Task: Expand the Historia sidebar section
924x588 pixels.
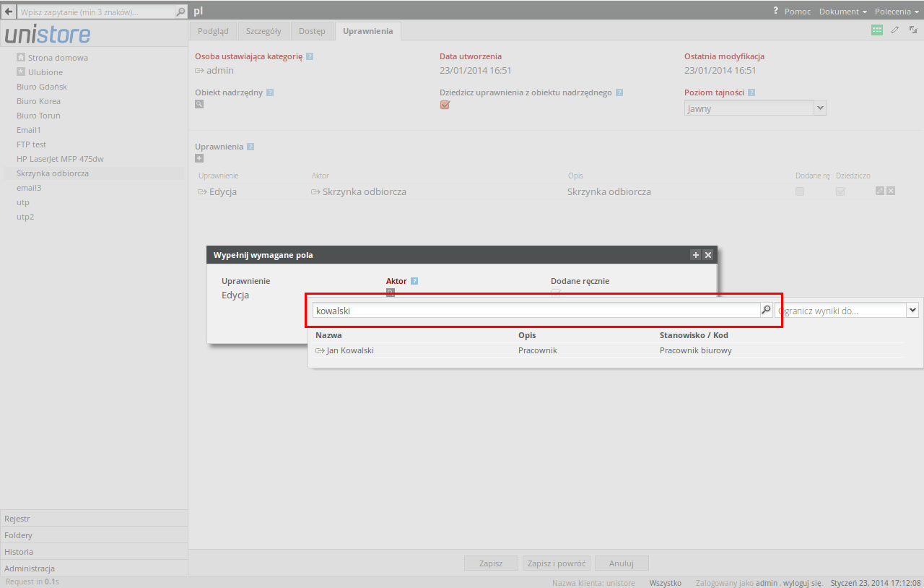Action: point(94,551)
